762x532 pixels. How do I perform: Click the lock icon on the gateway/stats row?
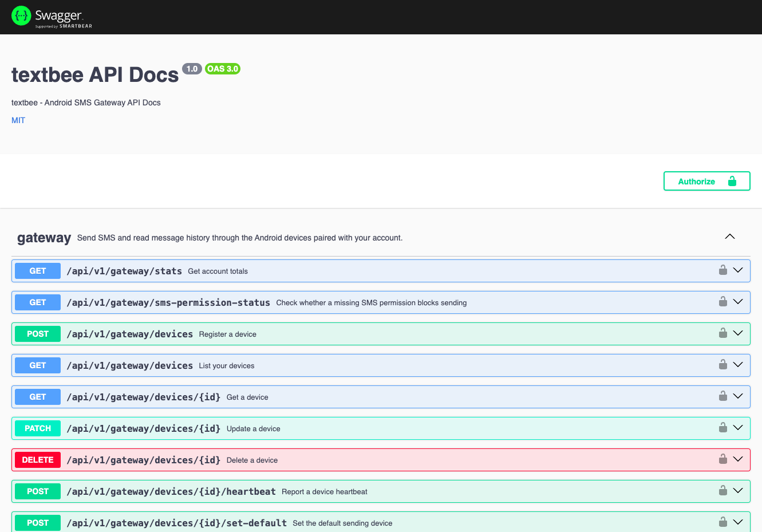(x=723, y=270)
